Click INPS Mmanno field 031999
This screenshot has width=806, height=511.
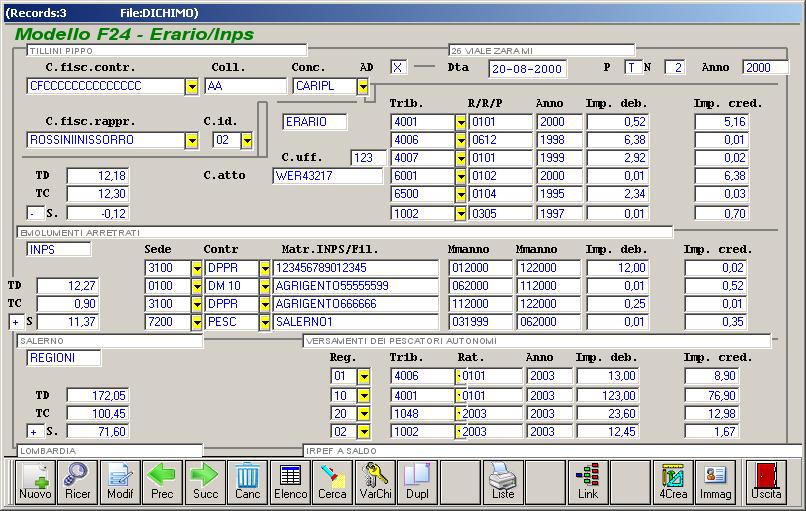[x=481, y=322]
